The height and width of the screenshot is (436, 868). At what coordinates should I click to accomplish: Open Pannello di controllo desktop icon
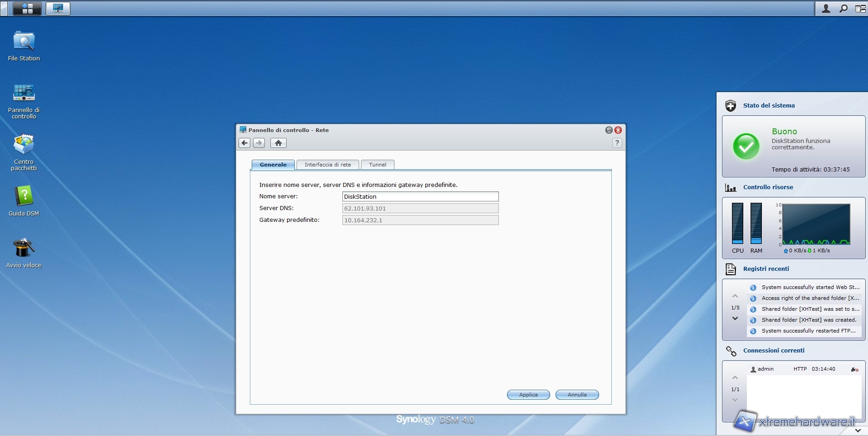click(x=24, y=93)
